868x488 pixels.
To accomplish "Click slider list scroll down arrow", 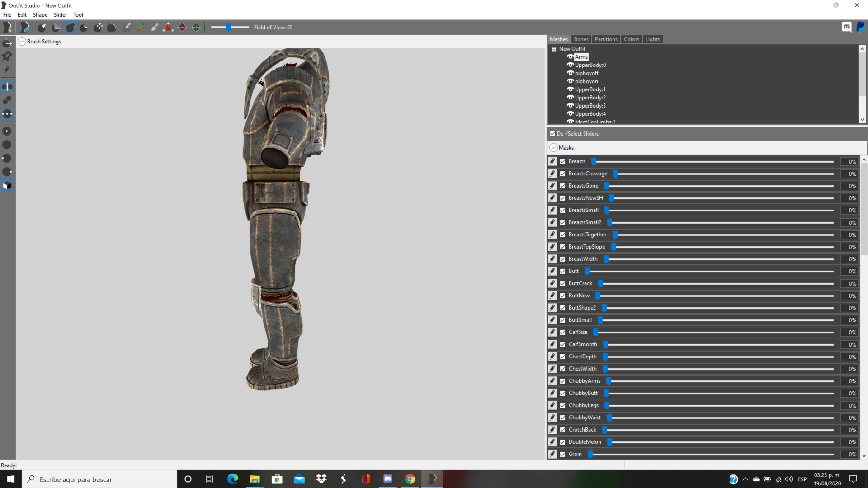I will (x=864, y=456).
